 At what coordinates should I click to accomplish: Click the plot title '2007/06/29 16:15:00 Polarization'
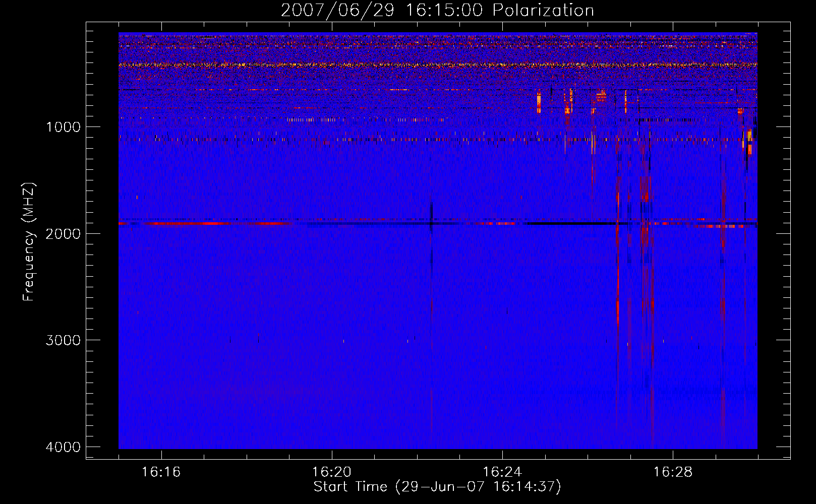[437, 10]
